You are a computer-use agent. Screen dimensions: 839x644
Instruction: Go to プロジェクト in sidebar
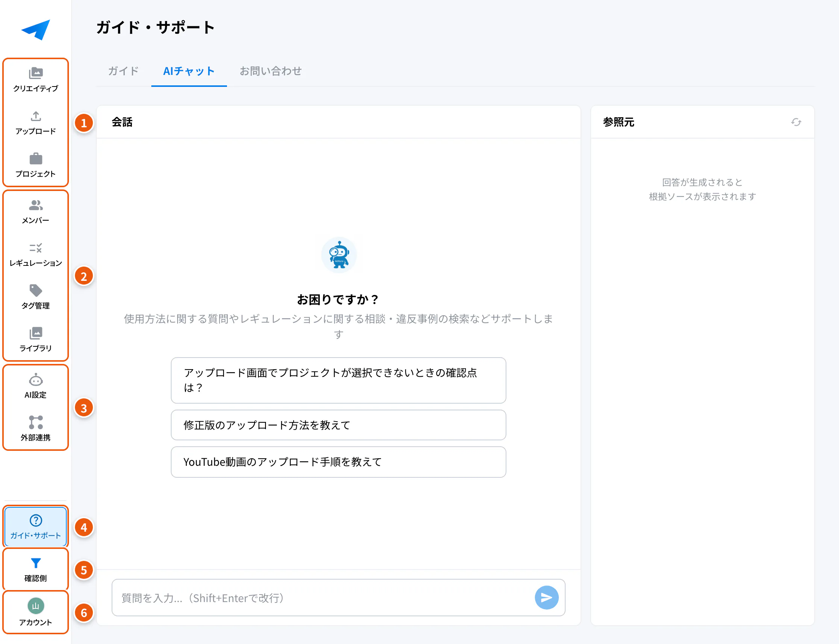click(36, 165)
